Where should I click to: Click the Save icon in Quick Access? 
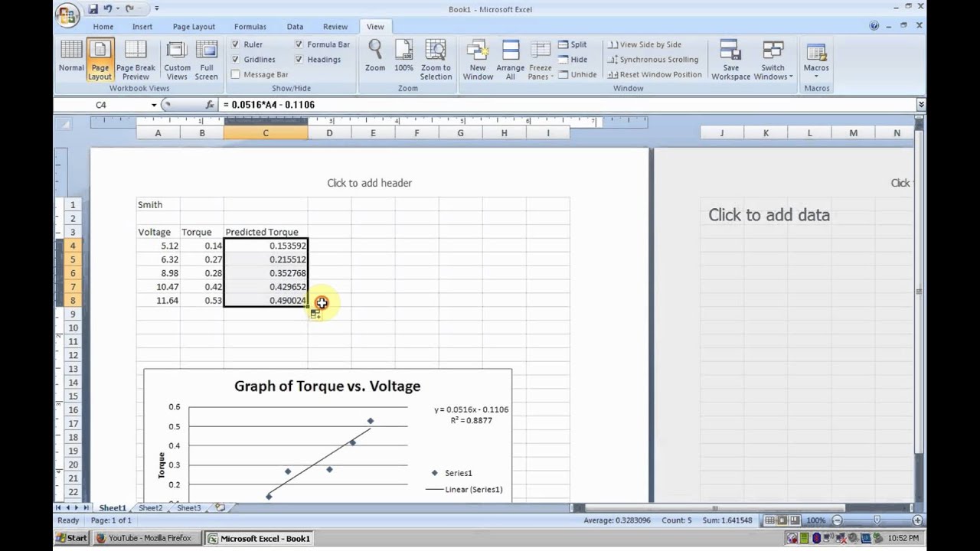pyautogui.click(x=93, y=9)
